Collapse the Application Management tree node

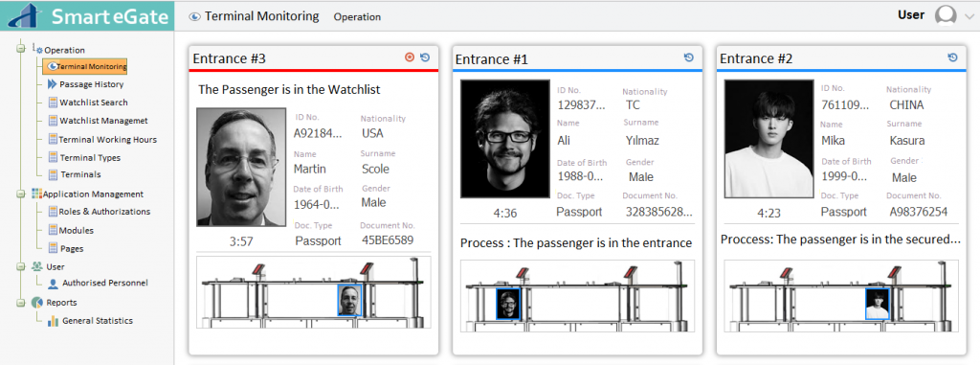click(x=21, y=194)
